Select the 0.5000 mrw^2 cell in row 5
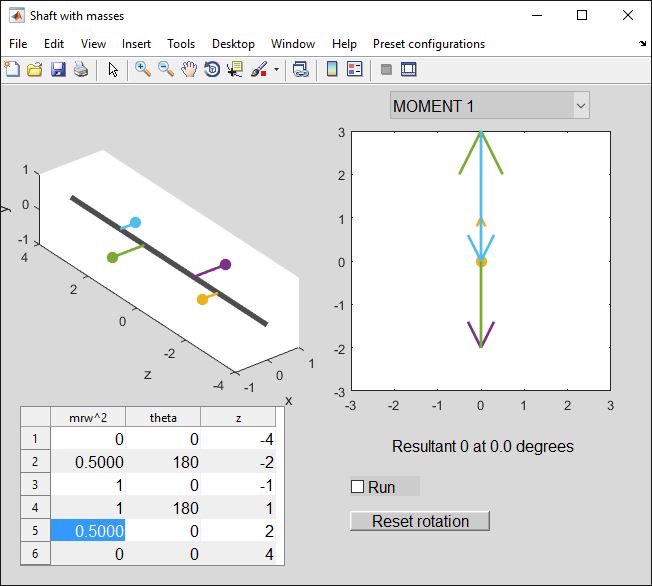The height and width of the screenshot is (586, 652). coord(88,531)
